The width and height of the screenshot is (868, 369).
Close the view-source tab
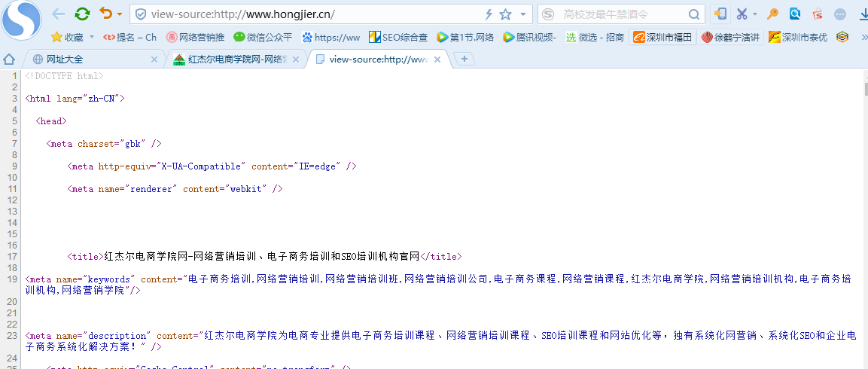pos(437,59)
